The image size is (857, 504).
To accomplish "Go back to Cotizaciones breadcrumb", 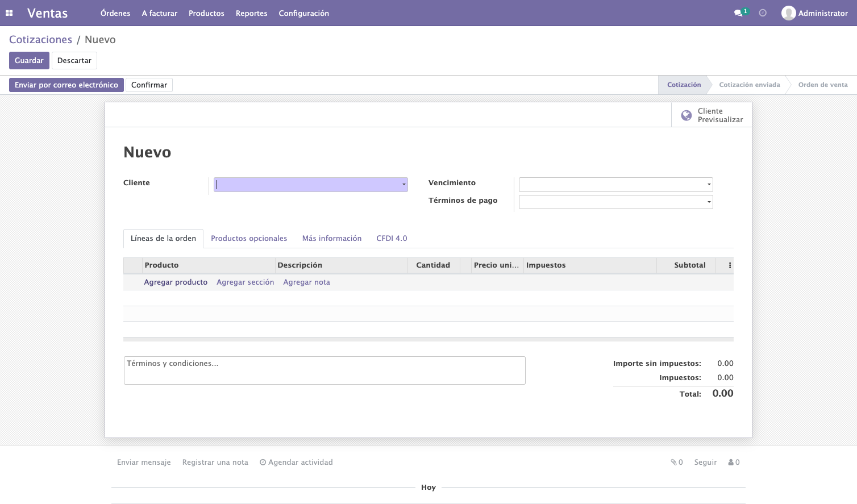I will click(x=41, y=40).
